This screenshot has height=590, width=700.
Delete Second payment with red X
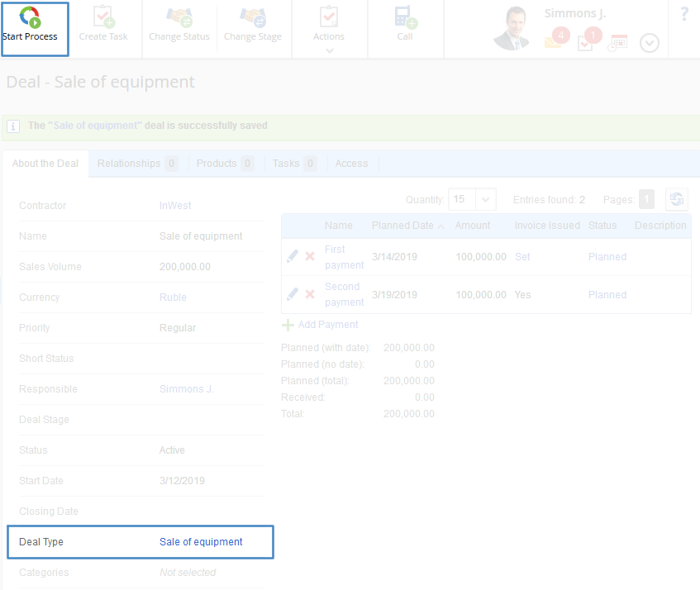pyautogui.click(x=310, y=294)
